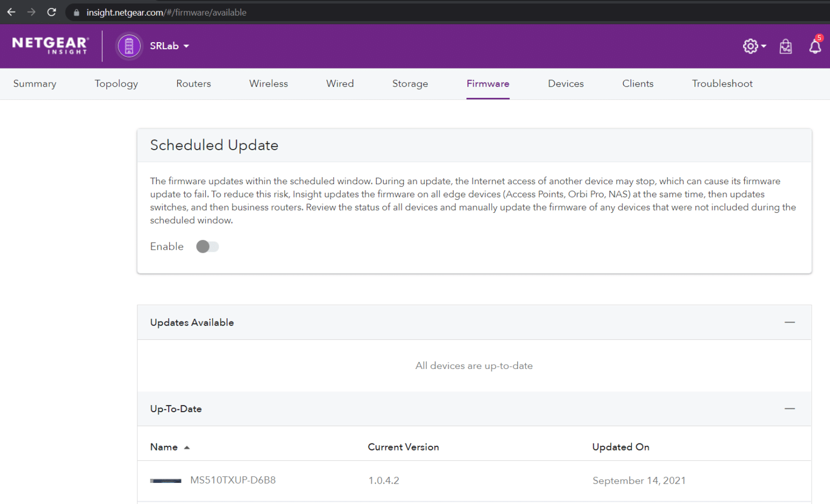
Task: Go to the Summary tab
Action: (35, 84)
